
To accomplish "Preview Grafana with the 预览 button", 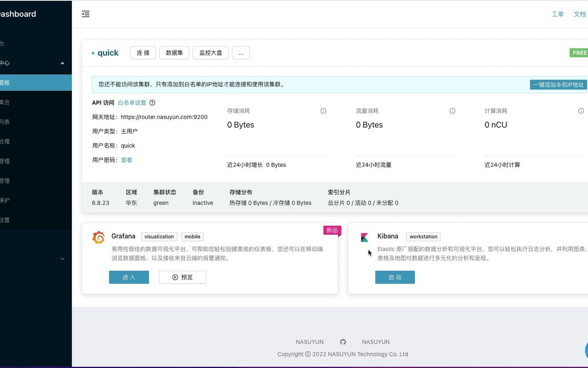I will 183,277.
